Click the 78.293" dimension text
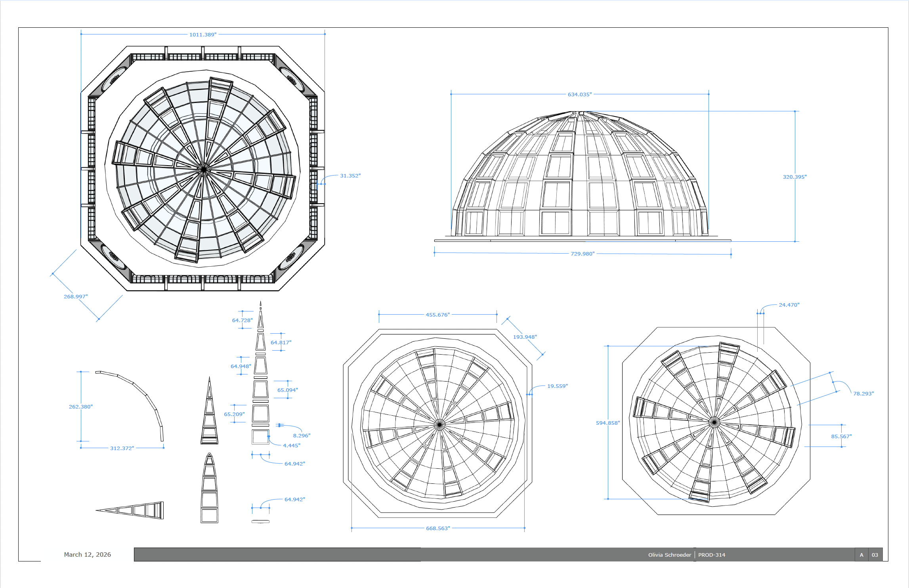This screenshot has height=588, width=909. point(863,393)
